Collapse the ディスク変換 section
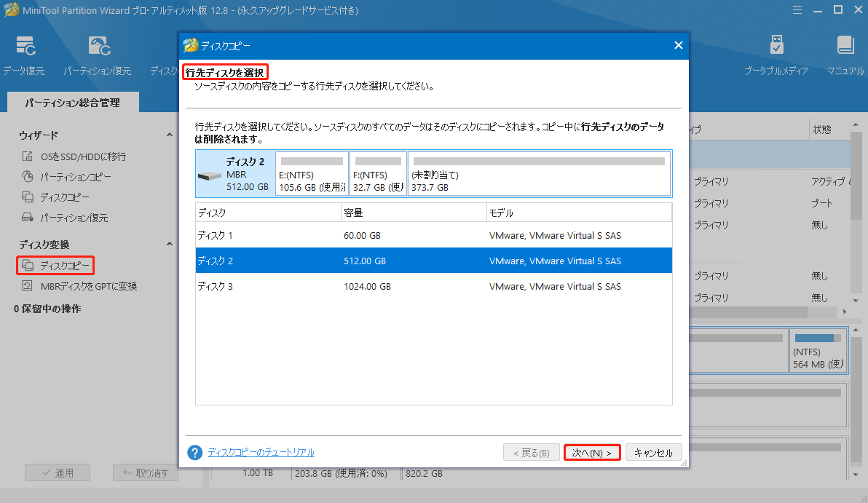 coord(170,244)
